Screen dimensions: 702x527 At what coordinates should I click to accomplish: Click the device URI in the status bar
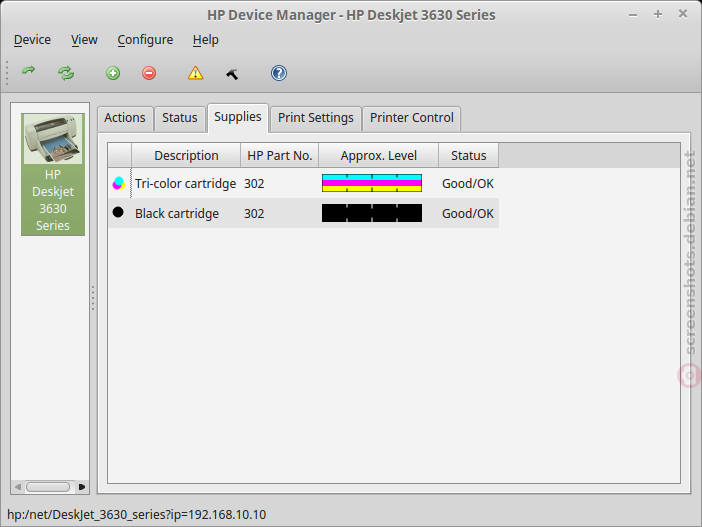[x=137, y=514]
